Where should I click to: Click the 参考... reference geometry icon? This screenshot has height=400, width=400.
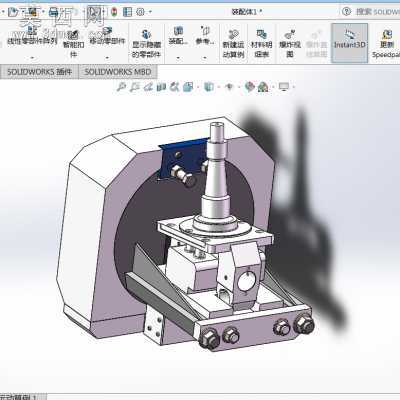(205, 36)
